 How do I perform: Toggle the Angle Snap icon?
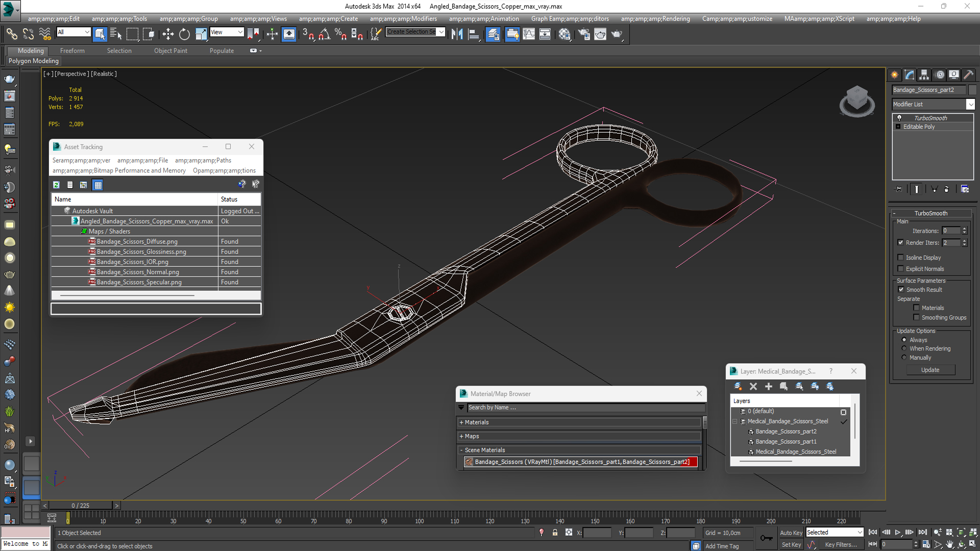pos(325,34)
